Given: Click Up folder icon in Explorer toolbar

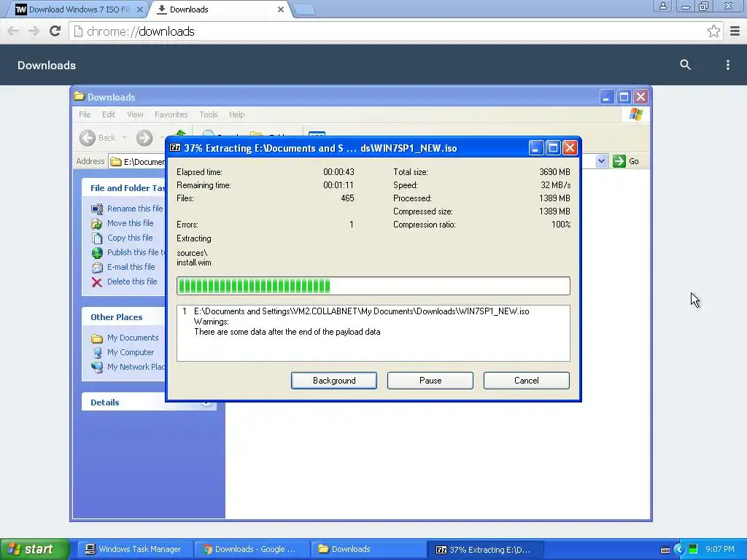Looking at the screenshot, I should tap(180, 133).
